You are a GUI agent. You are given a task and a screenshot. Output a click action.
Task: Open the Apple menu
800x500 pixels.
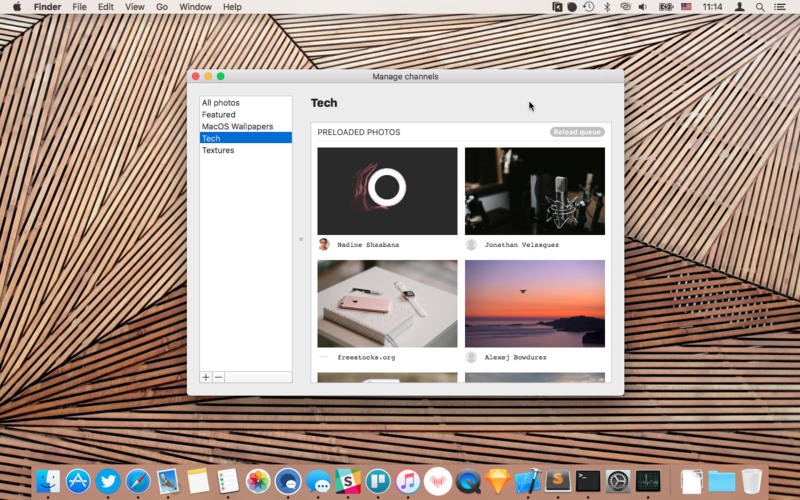(17, 7)
